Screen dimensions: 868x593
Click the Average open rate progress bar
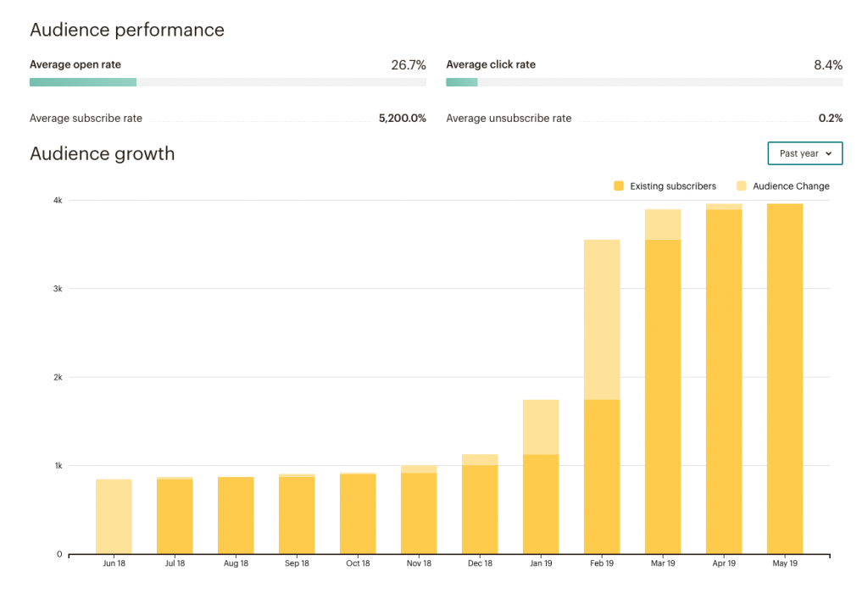coord(227,82)
